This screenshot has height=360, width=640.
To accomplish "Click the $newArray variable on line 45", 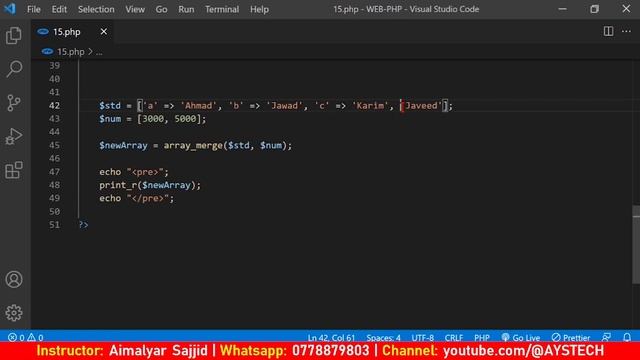I will (x=123, y=145).
